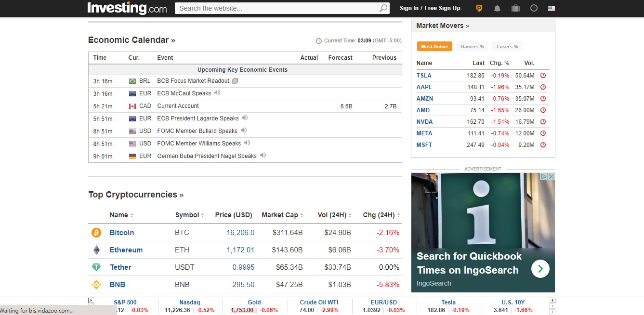Screen dimensions: 644x315
Task: Click the red clock icon in the META row
Action: [543, 133]
